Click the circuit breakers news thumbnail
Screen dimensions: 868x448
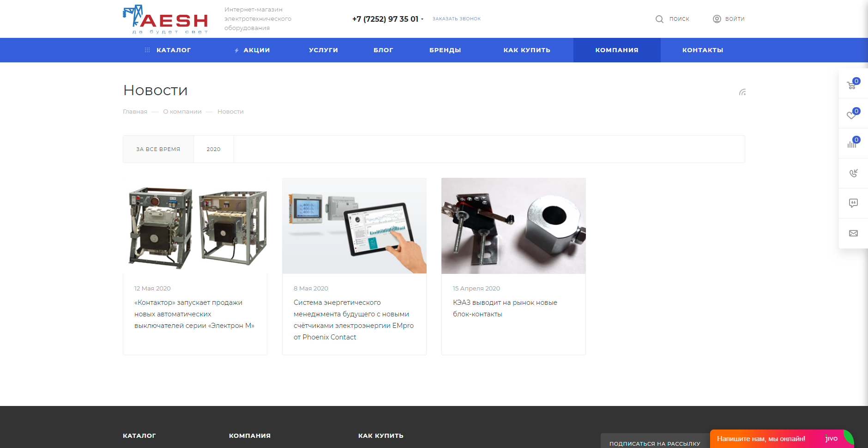tap(195, 226)
